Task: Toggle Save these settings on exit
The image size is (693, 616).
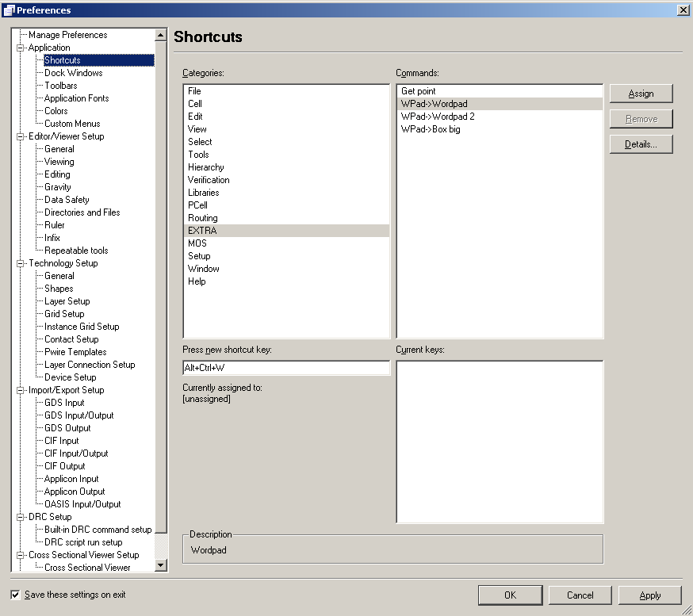Action: click(16, 595)
